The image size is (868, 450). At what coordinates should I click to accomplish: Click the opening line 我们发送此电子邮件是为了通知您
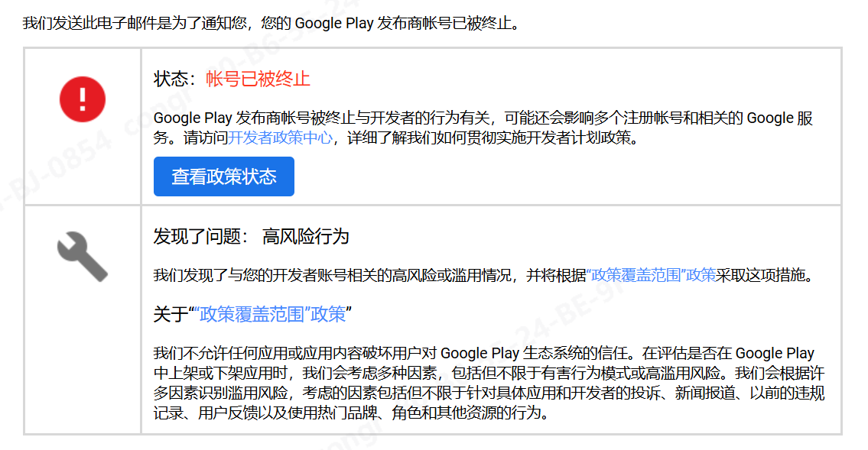pos(271,23)
